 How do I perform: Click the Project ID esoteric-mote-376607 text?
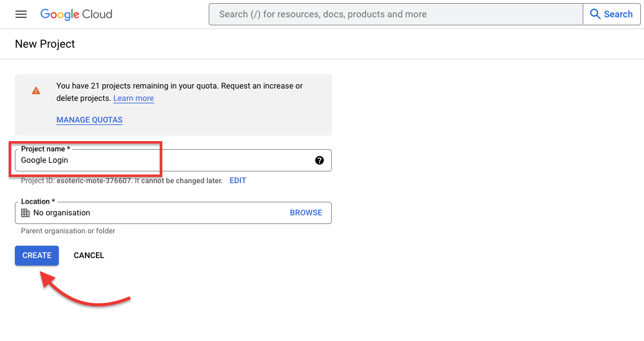(92, 181)
